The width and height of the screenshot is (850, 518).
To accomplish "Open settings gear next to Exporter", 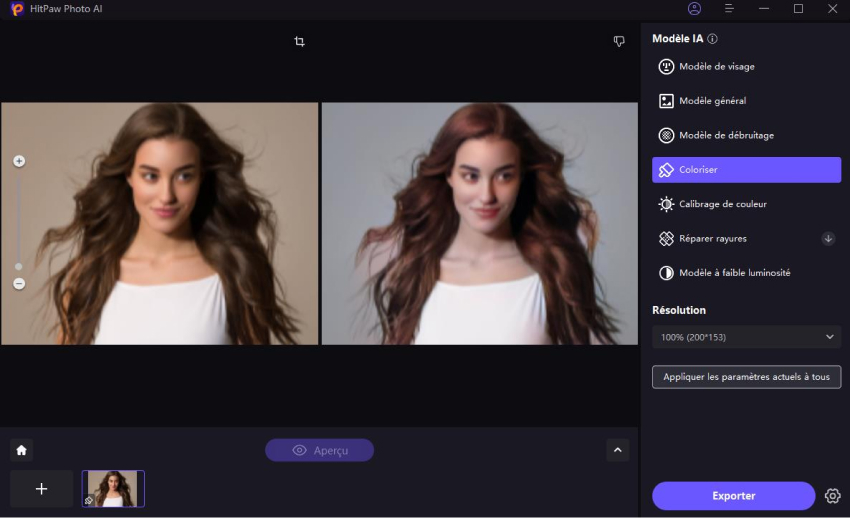I will pos(832,496).
